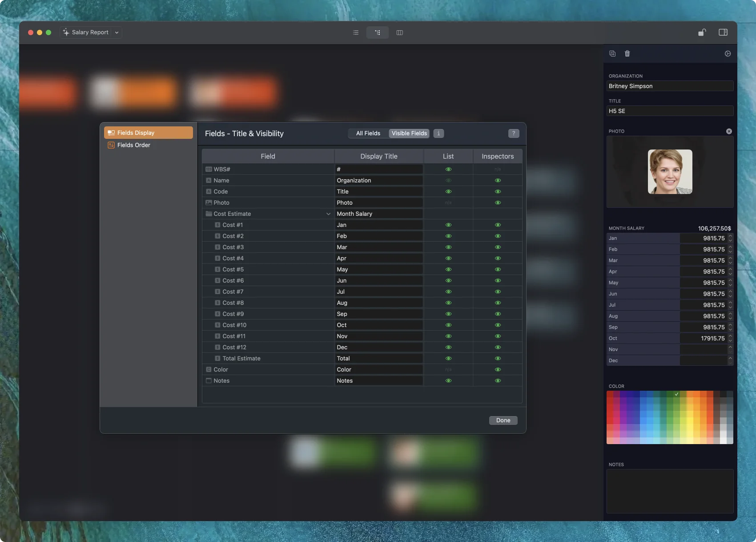
Task: Open the Salary Report title dropdown
Action: pyautogui.click(x=117, y=32)
